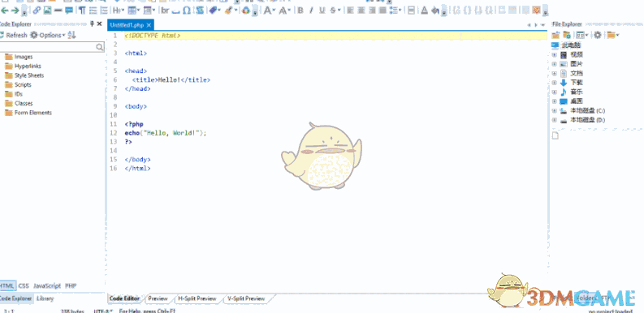The height and width of the screenshot is (313, 644).
Task: Toggle italic formatting
Action: (311, 11)
